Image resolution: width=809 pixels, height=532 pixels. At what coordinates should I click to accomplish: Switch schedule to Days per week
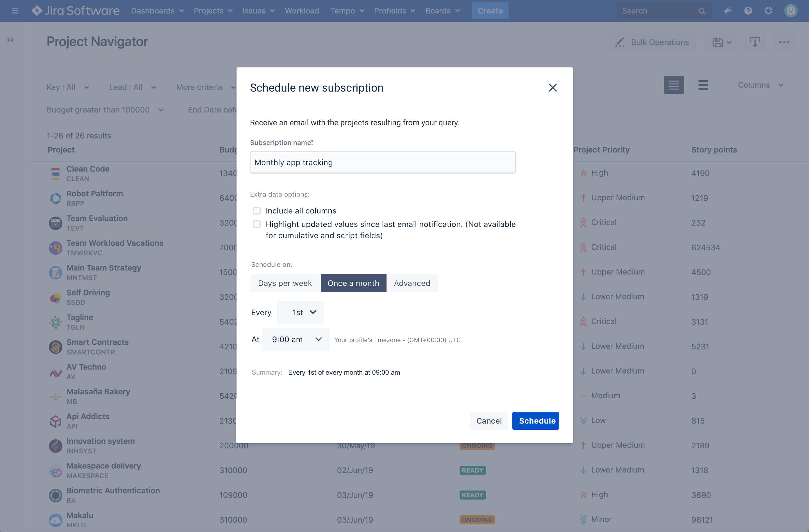click(x=285, y=283)
